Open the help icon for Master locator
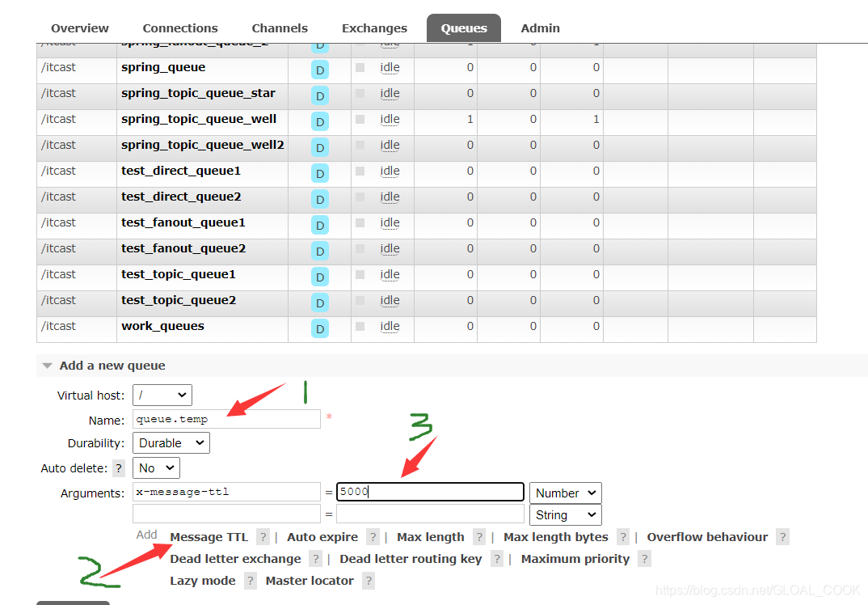This screenshot has width=868, height=605. [x=368, y=581]
